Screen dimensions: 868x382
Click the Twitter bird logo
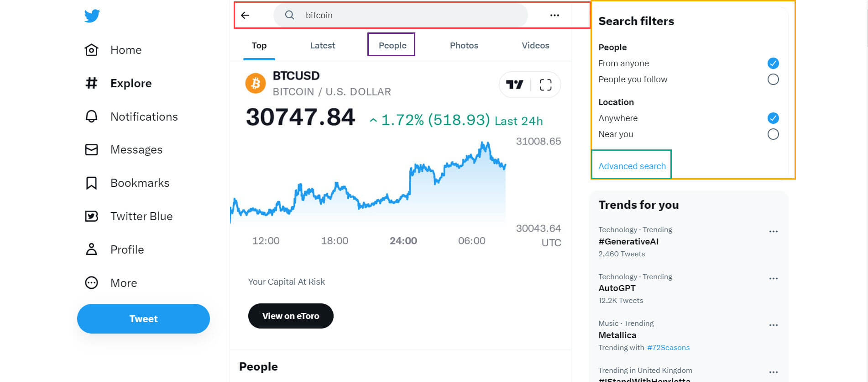click(92, 16)
